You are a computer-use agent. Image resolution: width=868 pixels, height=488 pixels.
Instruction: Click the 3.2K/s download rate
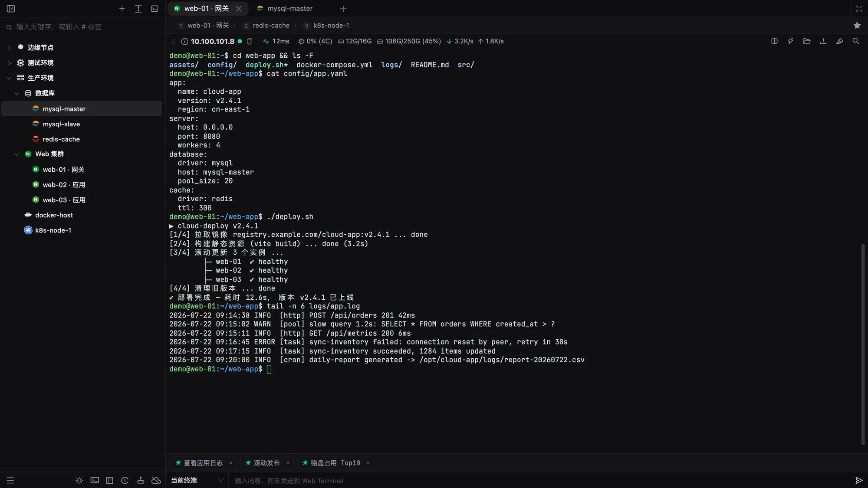pyautogui.click(x=460, y=41)
